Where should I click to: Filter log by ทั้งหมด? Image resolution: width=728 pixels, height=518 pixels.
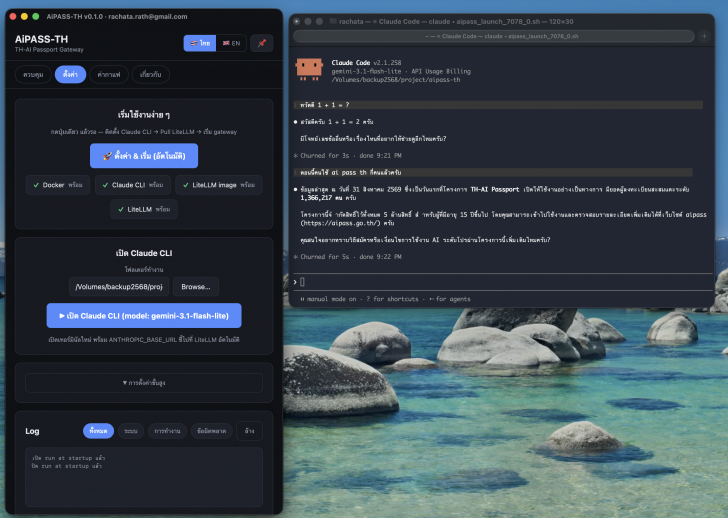(98, 431)
